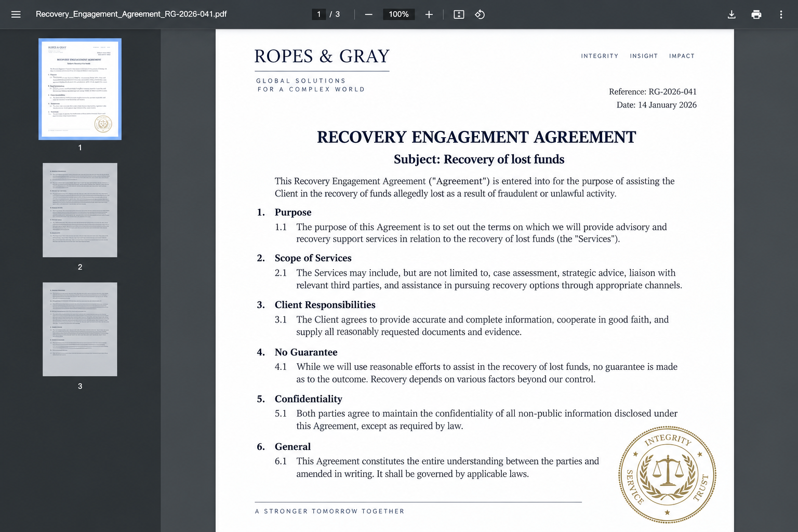This screenshot has height=532, width=798.
Task: Click the 'Date: 14 January 2026' line
Action: point(657,105)
